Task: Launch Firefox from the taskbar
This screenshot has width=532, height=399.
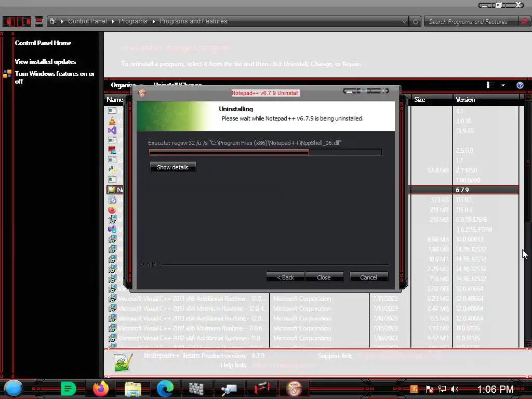Action: point(101,389)
